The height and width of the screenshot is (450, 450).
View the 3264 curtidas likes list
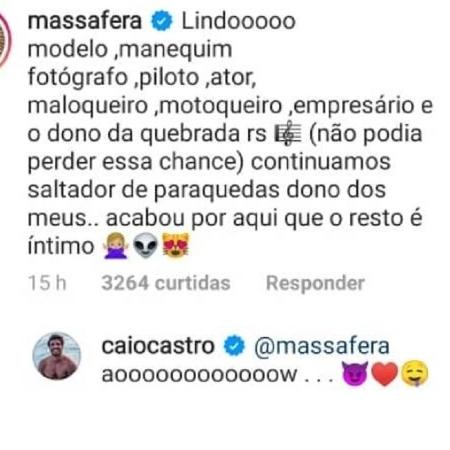(166, 283)
